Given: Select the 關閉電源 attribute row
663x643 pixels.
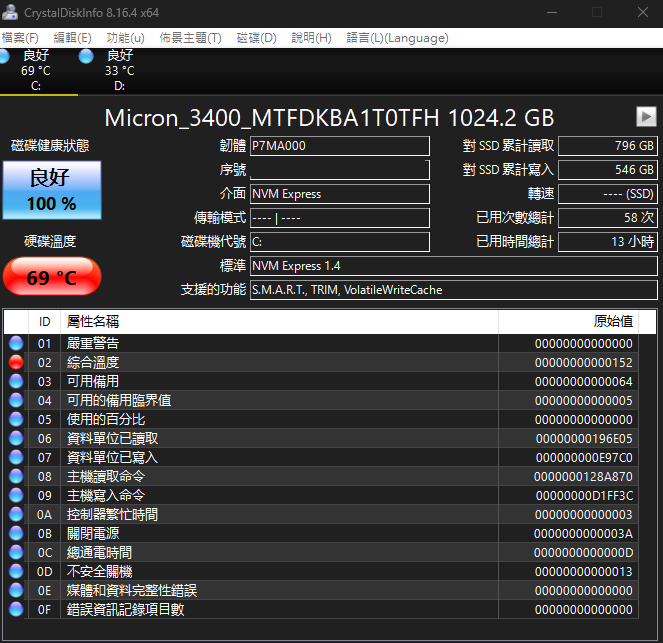Looking at the screenshot, I should tap(321, 534).
